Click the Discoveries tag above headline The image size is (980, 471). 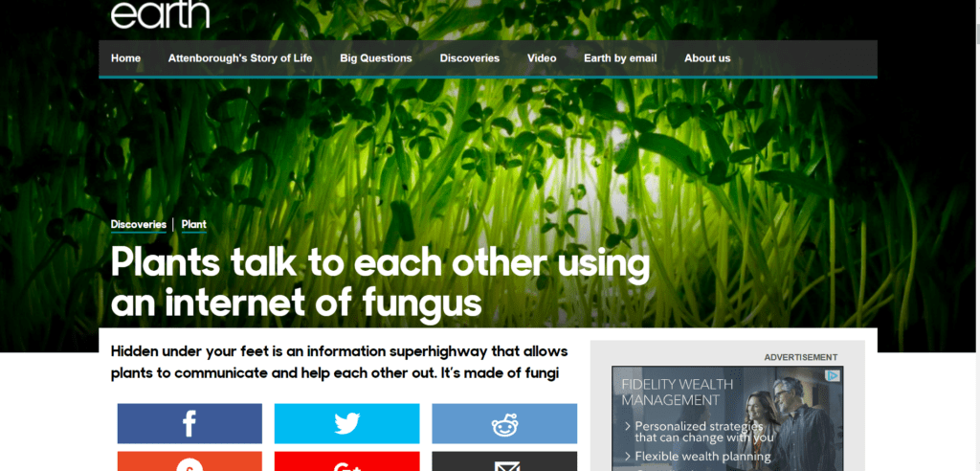click(138, 225)
